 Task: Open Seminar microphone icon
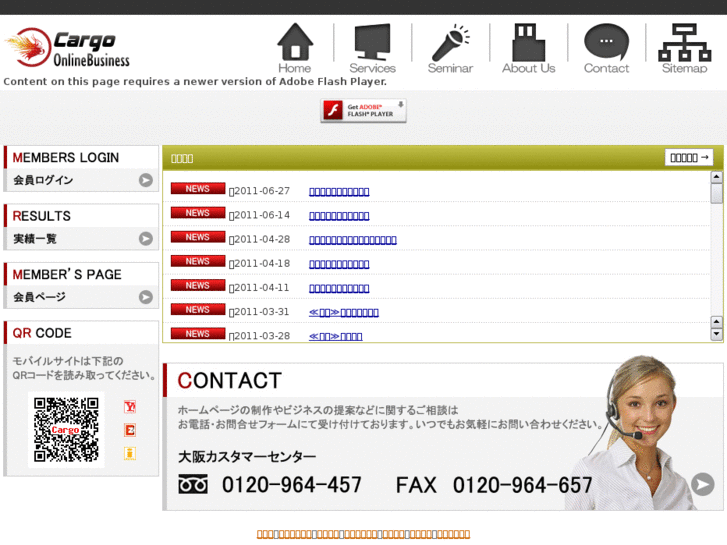coord(450,48)
